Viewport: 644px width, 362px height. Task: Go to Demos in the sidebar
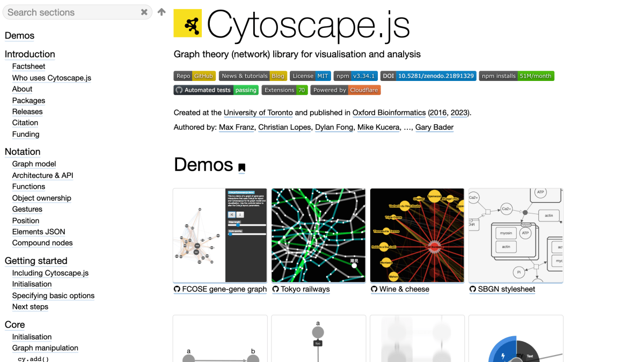(19, 36)
